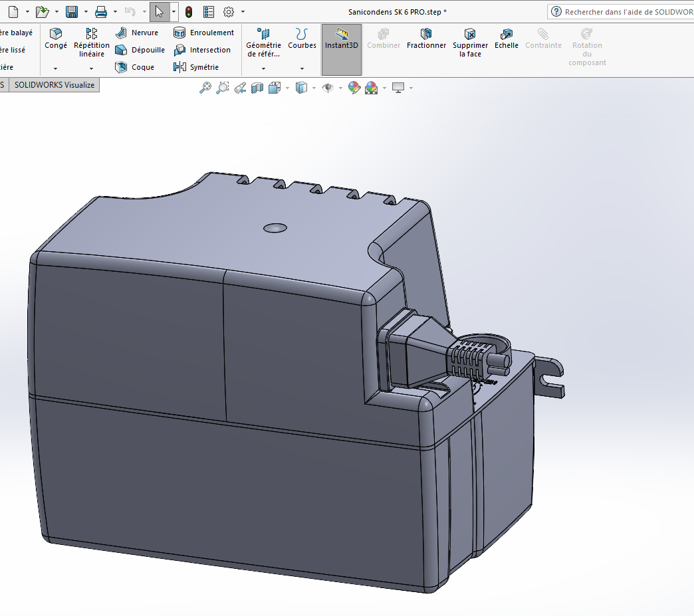Screen dimensions: 694x616
Task: Use the Supprimer la face tool
Action: click(x=470, y=43)
